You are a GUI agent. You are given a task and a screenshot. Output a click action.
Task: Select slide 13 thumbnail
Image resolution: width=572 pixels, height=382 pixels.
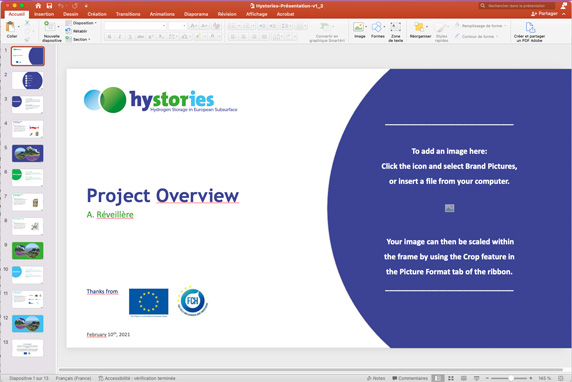pyautogui.click(x=28, y=348)
